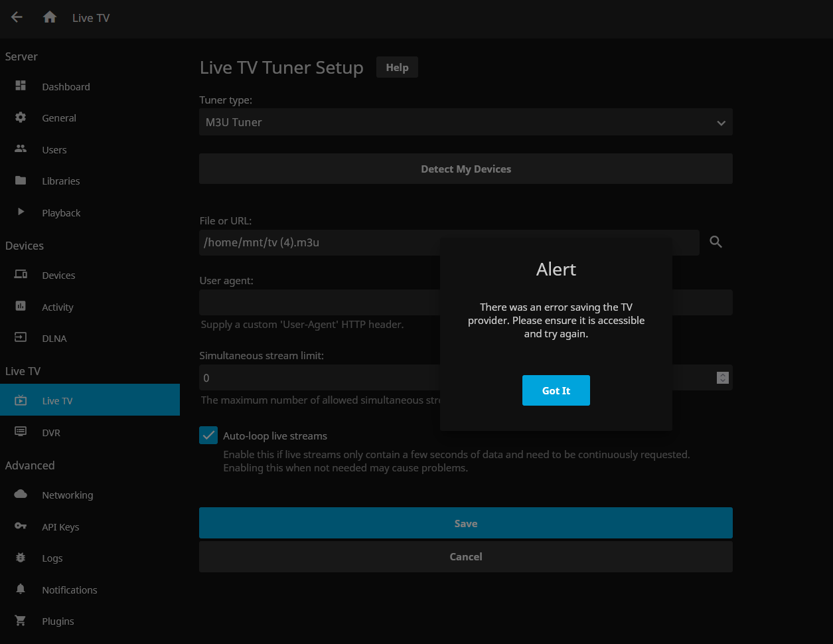Screen dimensions: 833x644
Task: Click the DVR list icon
Action: point(21,432)
